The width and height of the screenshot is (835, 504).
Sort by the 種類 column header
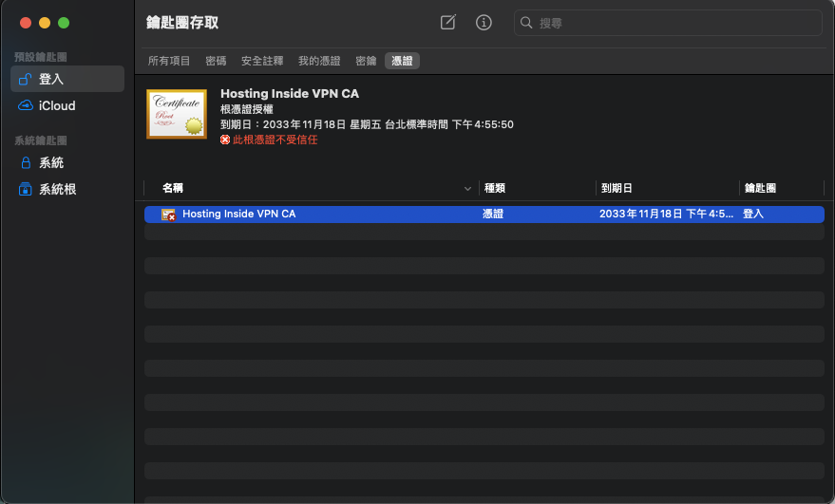[x=495, y=188]
